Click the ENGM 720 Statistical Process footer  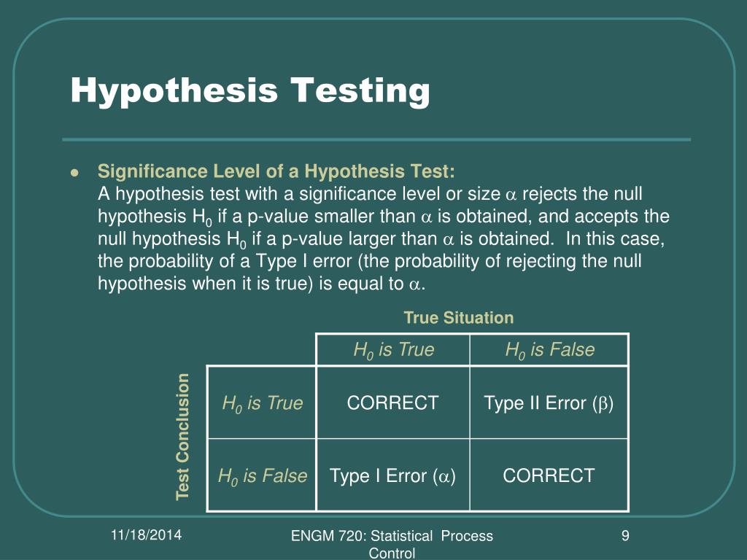pos(392,544)
